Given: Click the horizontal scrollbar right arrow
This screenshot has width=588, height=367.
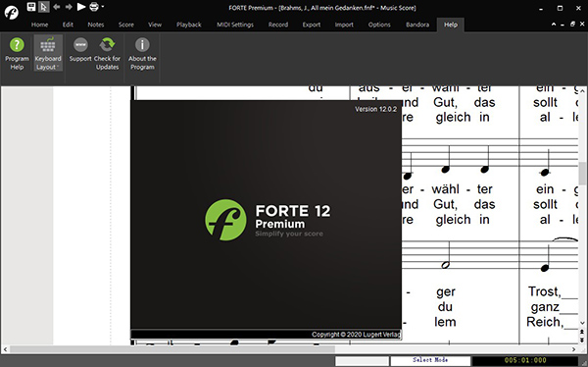Looking at the screenshot, I should pyautogui.click(x=573, y=349).
